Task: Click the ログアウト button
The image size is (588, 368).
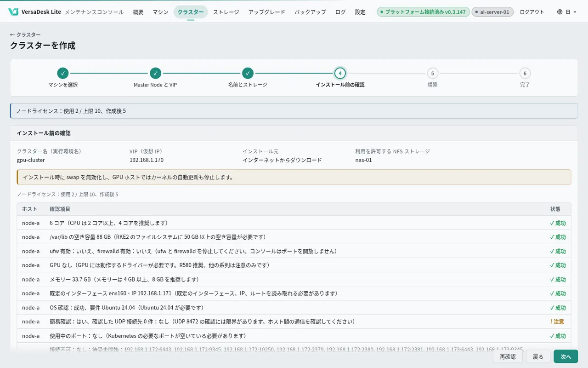Action: (532, 12)
